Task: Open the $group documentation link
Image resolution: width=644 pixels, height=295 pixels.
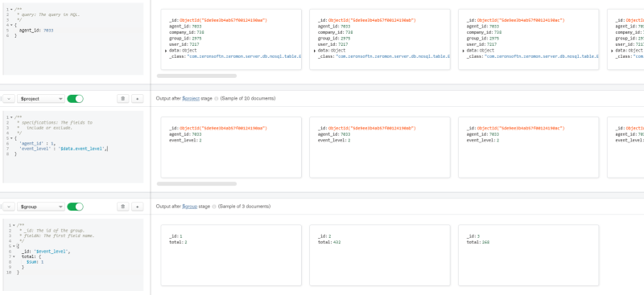Action: 190,207
